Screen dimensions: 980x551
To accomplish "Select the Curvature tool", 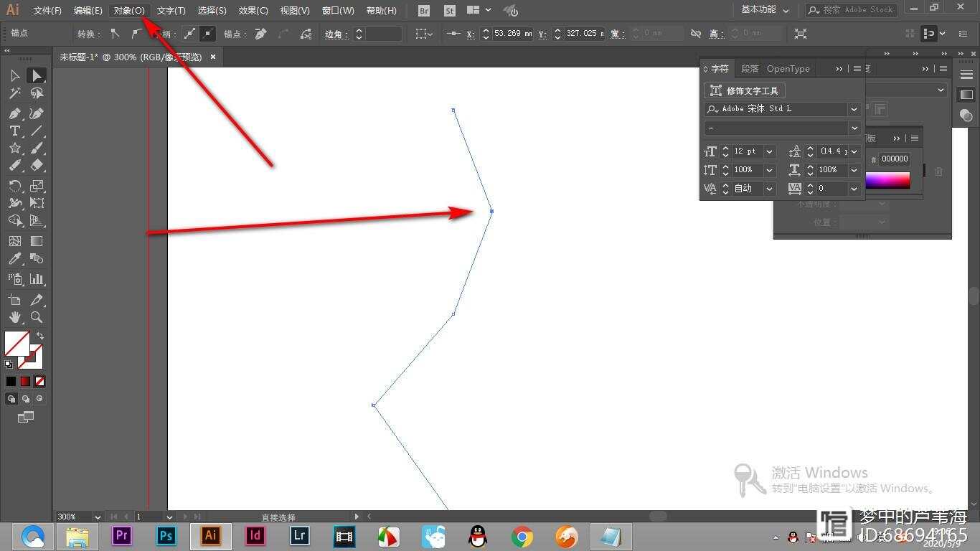I will point(37,113).
